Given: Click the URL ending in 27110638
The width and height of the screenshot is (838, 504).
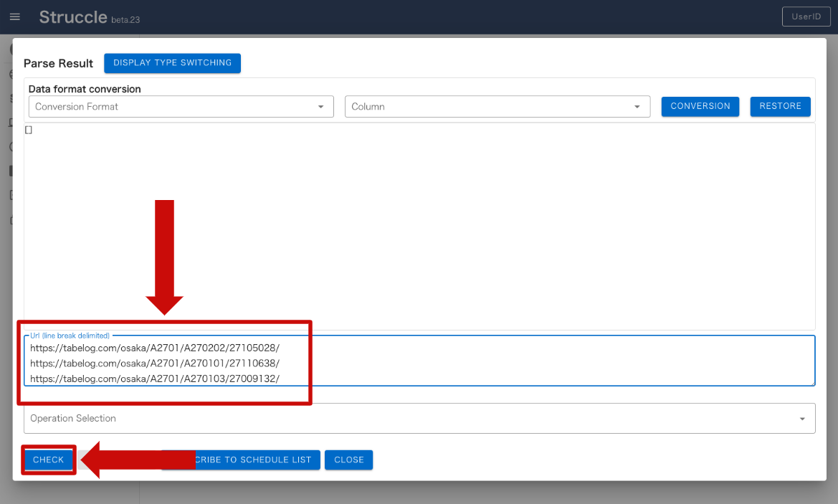Looking at the screenshot, I should point(154,363).
